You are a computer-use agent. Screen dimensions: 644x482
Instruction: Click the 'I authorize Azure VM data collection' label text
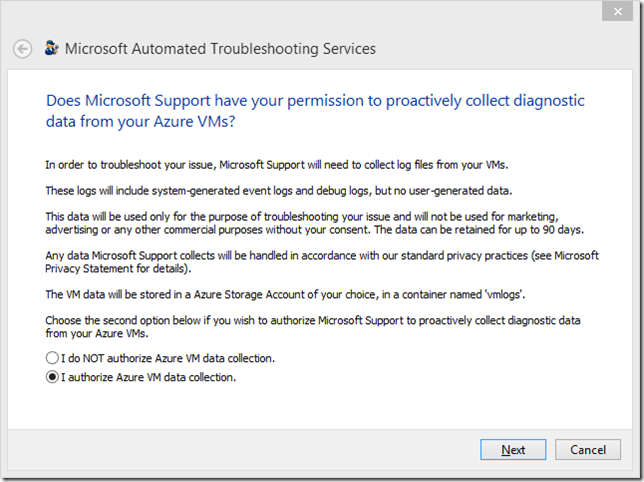coord(149,377)
